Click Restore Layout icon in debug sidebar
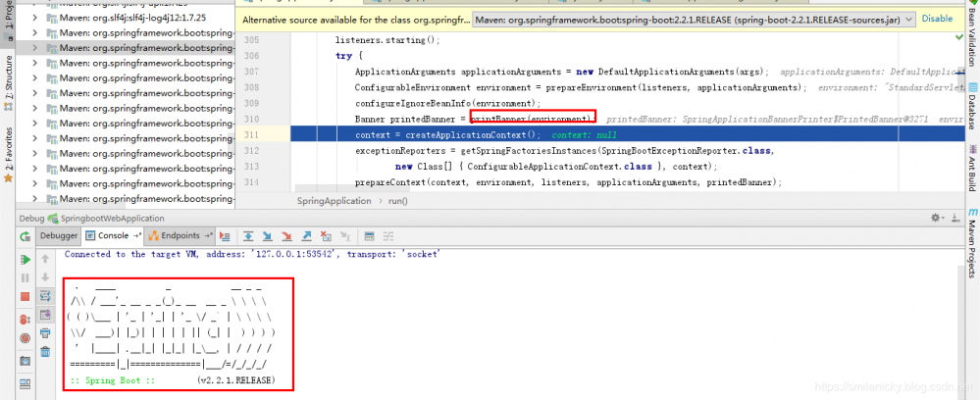The width and height of the screenshot is (980, 400). tap(25, 383)
